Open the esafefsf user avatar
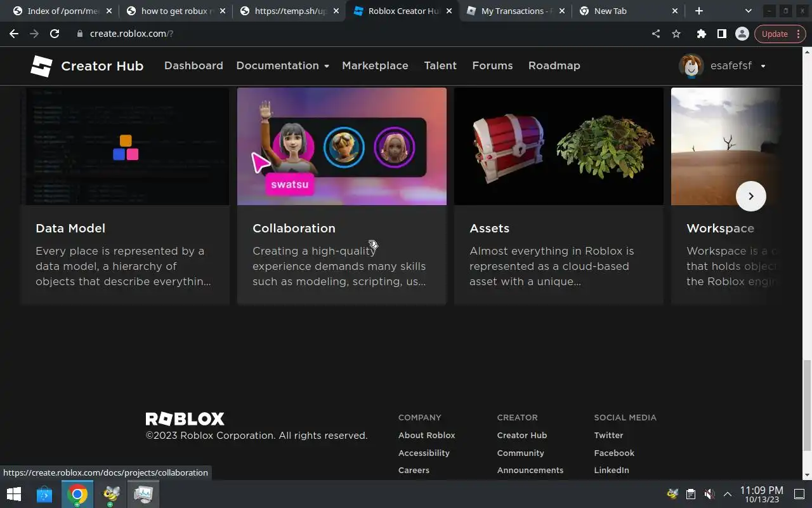The height and width of the screenshot is (508, 812). click(x=691, y=65)
